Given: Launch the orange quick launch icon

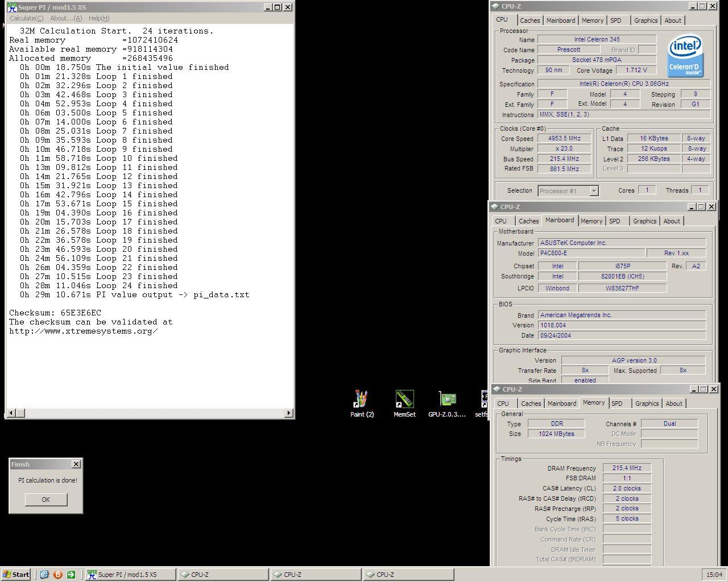Looking at the screenshot, I should click(x=57, y=575).
